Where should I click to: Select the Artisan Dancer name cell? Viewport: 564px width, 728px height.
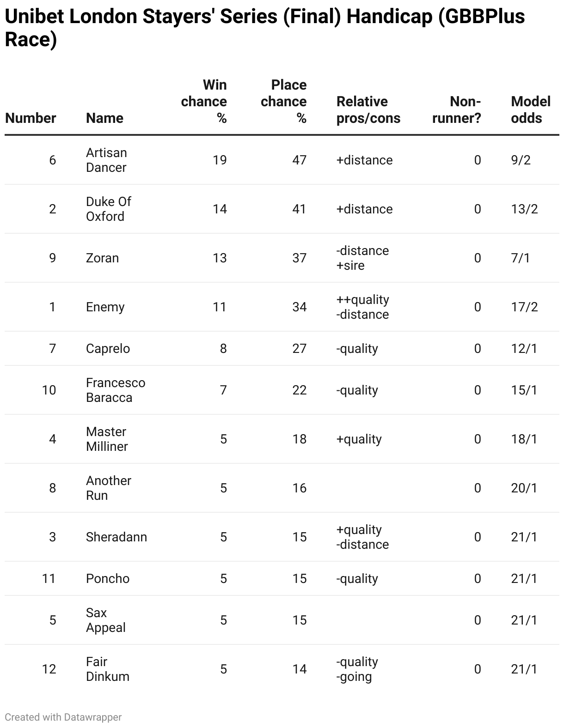click(x=106, y=160)
